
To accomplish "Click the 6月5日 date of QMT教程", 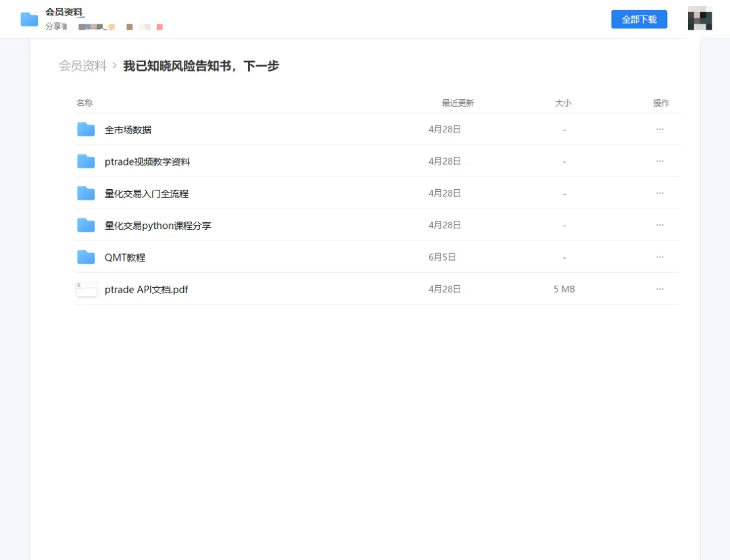I will (442, 257).
